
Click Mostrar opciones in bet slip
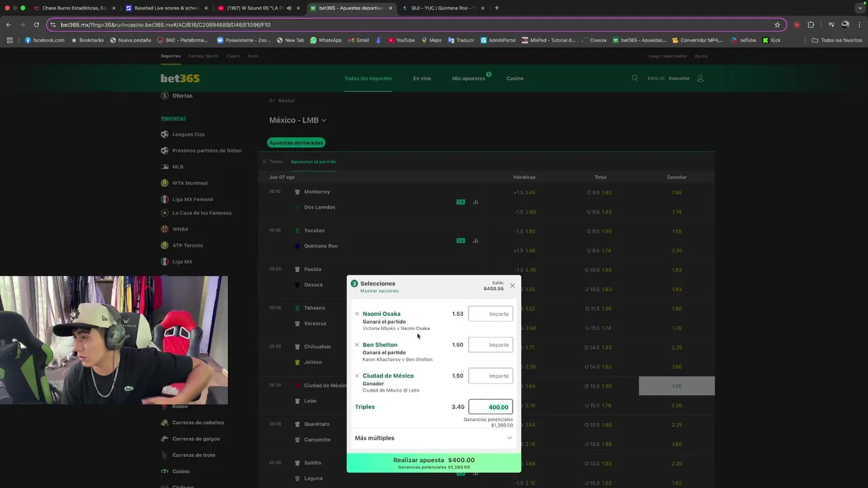point(379,291)
